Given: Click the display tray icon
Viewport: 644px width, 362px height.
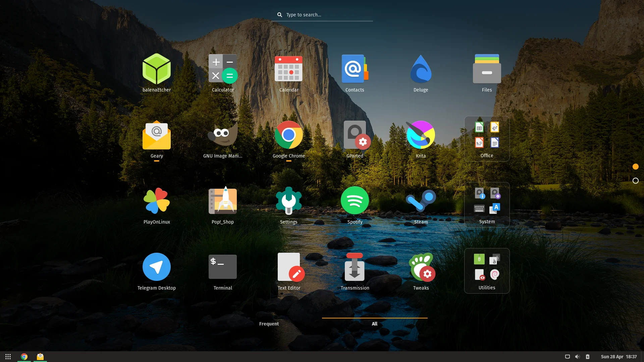Looking at the screenshot, I should tap(568, 357).
